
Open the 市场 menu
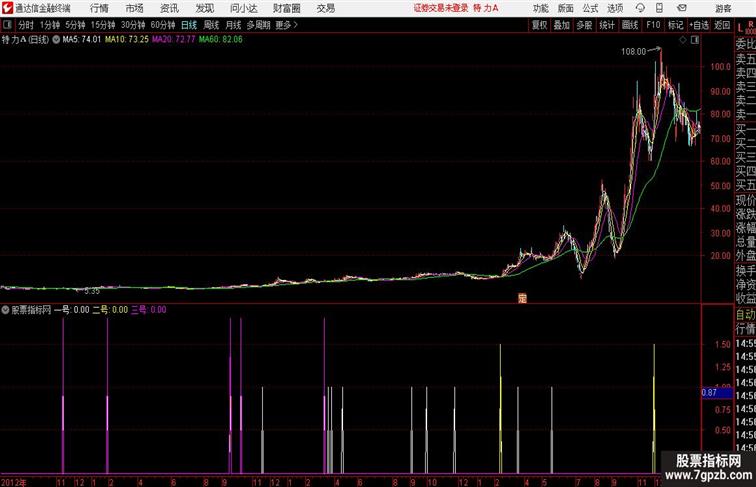[x=135, y=8]
